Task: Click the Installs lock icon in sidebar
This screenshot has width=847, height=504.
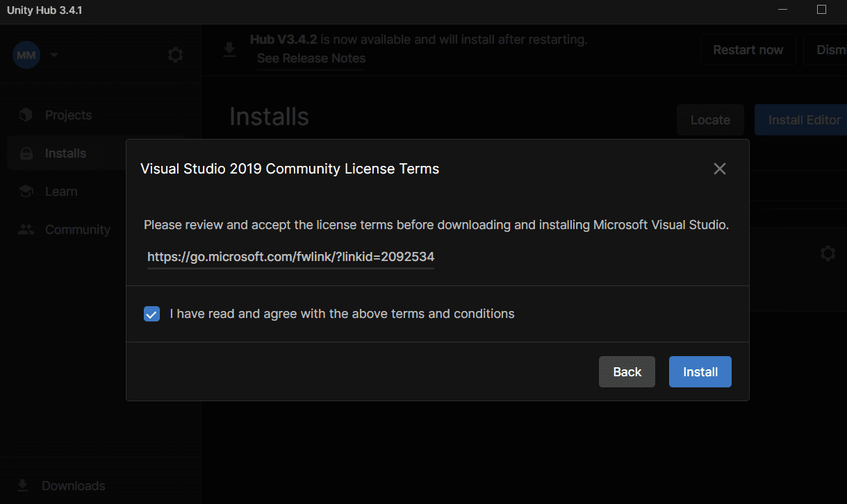Action: point(26,153)
